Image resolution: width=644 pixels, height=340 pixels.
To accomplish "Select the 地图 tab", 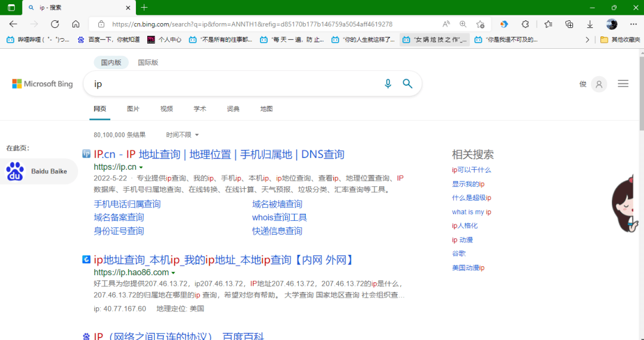I will (266, 109).
